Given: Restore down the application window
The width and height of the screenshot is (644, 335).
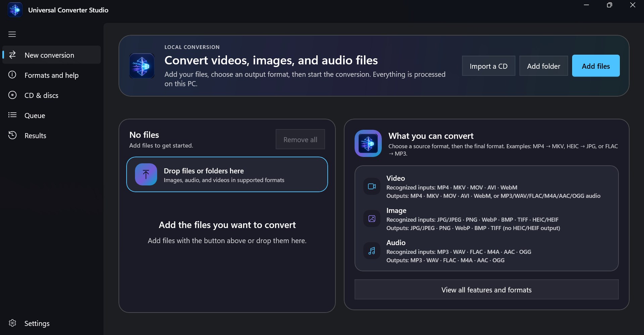Looking at the screenshot, I should (609, 5).
